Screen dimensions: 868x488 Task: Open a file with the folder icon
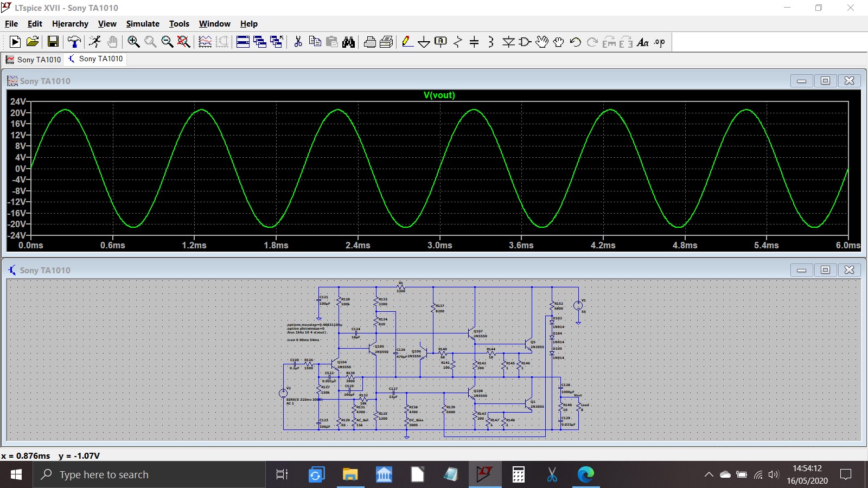[33, 42]
